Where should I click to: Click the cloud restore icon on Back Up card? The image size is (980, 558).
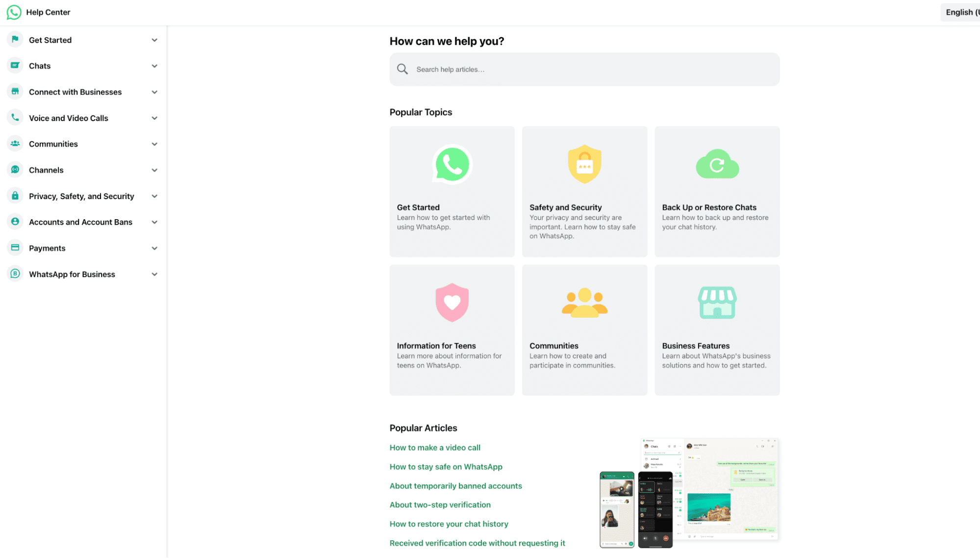[x=717, y=164]
